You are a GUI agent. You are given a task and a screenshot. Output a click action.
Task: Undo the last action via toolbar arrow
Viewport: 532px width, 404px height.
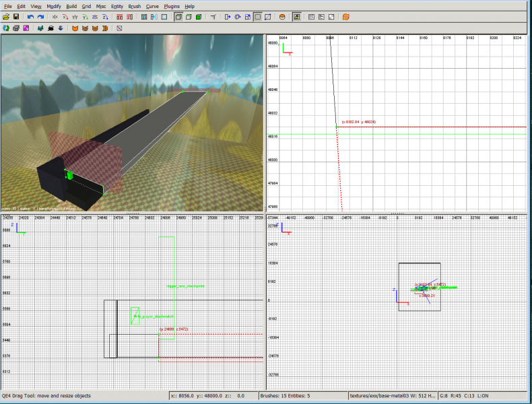click(x=30, y=17)
